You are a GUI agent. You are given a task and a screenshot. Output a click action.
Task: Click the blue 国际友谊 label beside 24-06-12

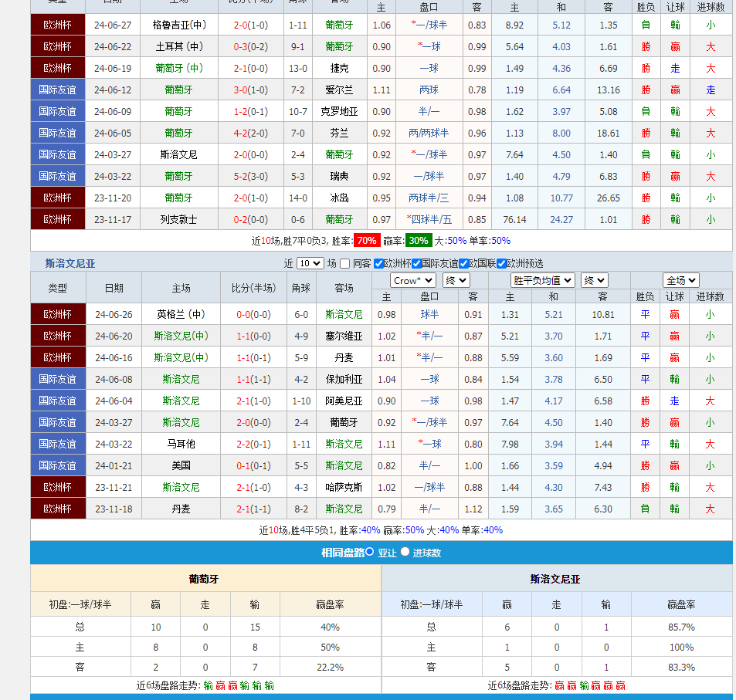(57, 90)
